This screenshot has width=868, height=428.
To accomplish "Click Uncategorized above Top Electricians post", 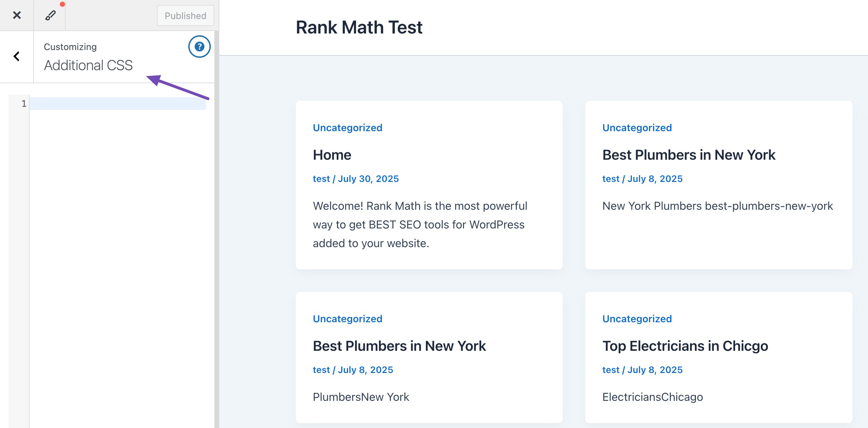I will pos(637,319).
